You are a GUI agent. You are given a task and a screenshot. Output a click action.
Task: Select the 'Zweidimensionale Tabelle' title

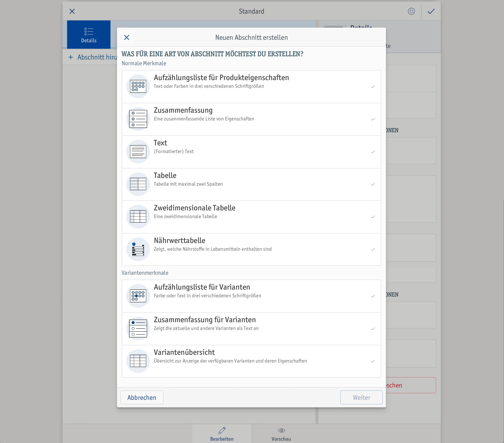pos(195,208)
